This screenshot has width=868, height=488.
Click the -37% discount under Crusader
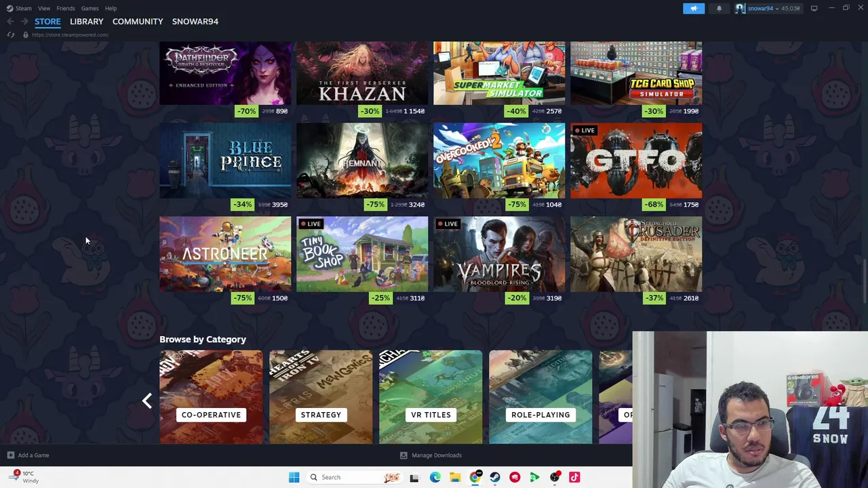(x=654, y=298)
